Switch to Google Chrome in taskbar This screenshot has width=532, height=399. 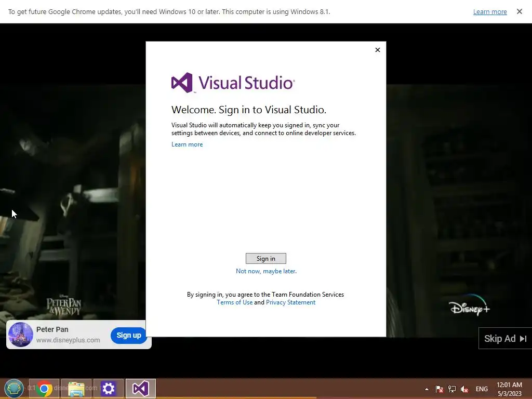(x=44, y=389)
